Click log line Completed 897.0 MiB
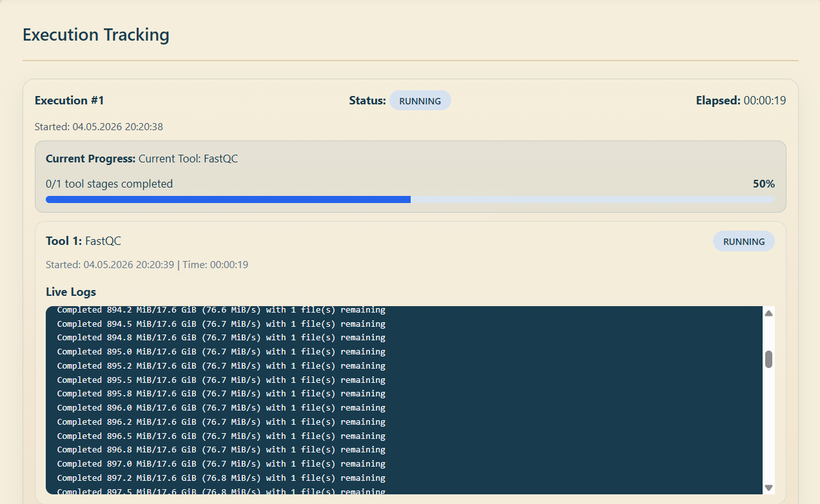 [221, 464]
